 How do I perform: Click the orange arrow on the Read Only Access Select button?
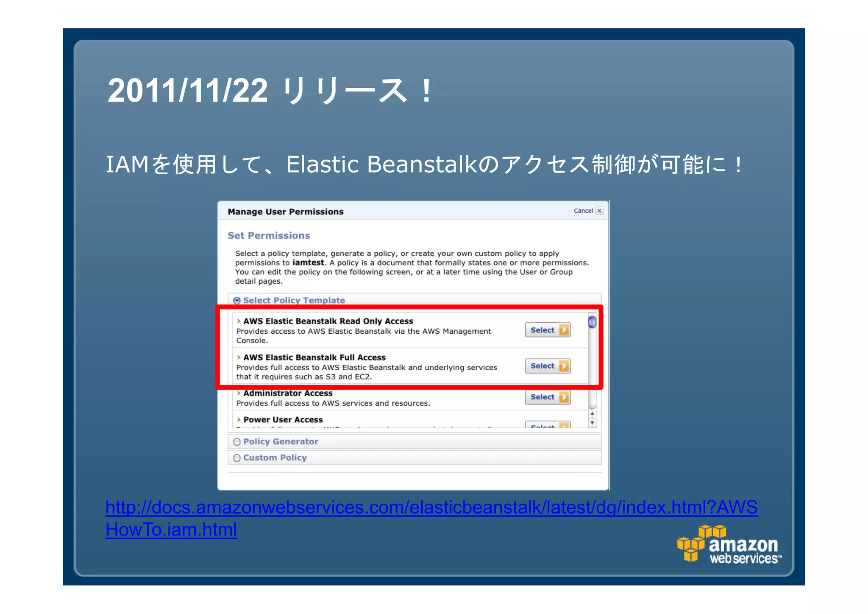coord(564,330)
